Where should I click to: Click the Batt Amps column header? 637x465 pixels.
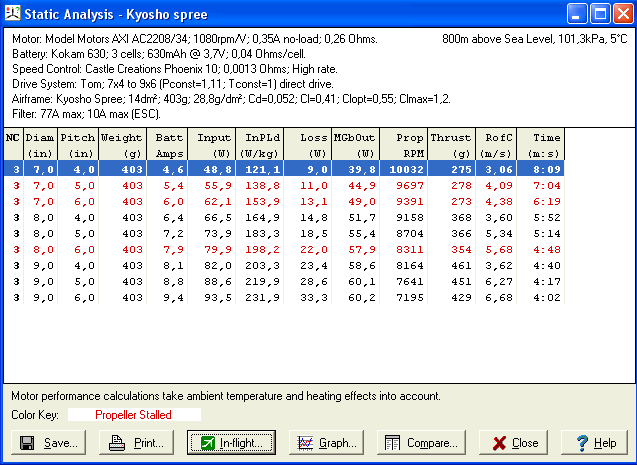pyautogui.click(x=170, y=145)
